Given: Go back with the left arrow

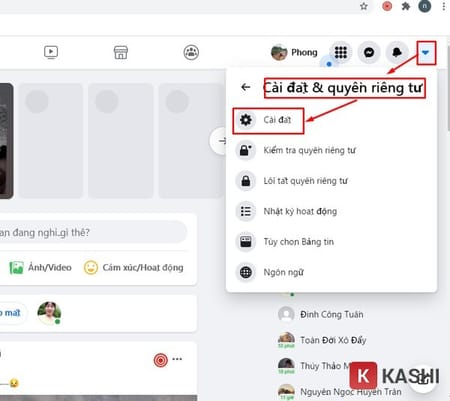Looking at the screenshot, I should [246, 87].
